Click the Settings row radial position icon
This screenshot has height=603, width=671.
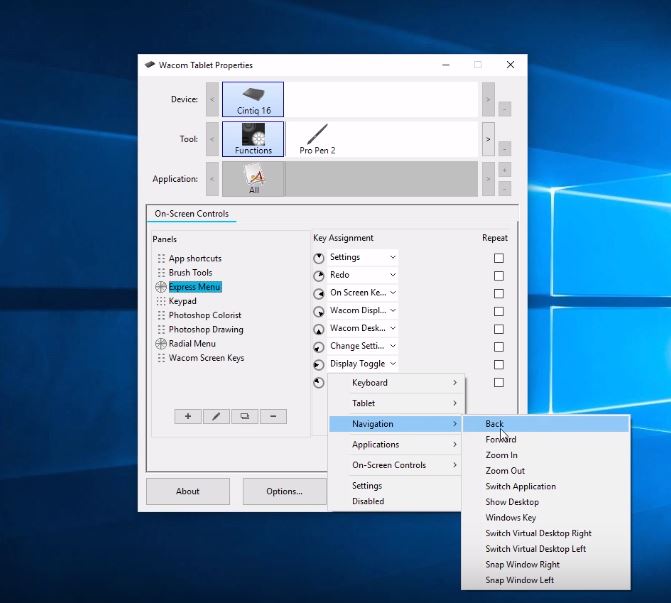click(319, 258)
